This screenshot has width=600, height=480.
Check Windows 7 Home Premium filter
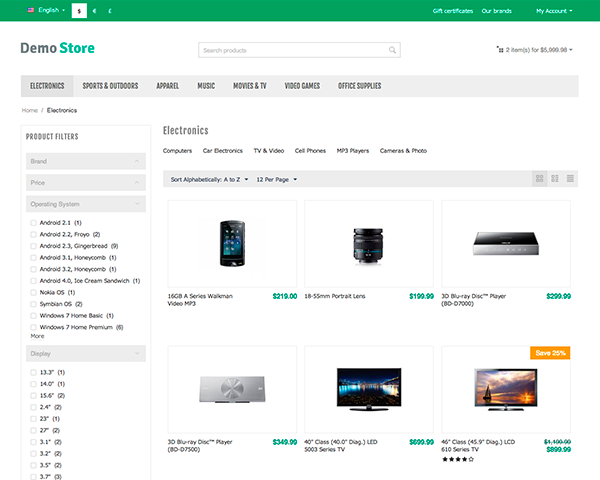33,327
